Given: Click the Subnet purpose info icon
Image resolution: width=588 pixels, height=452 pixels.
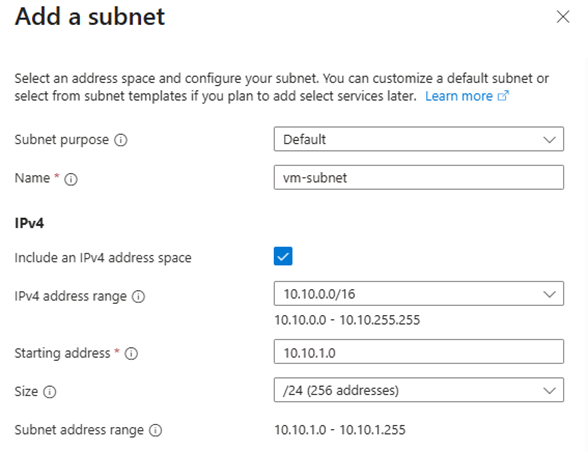Looking at the screenshot, I should click(121, 140).
